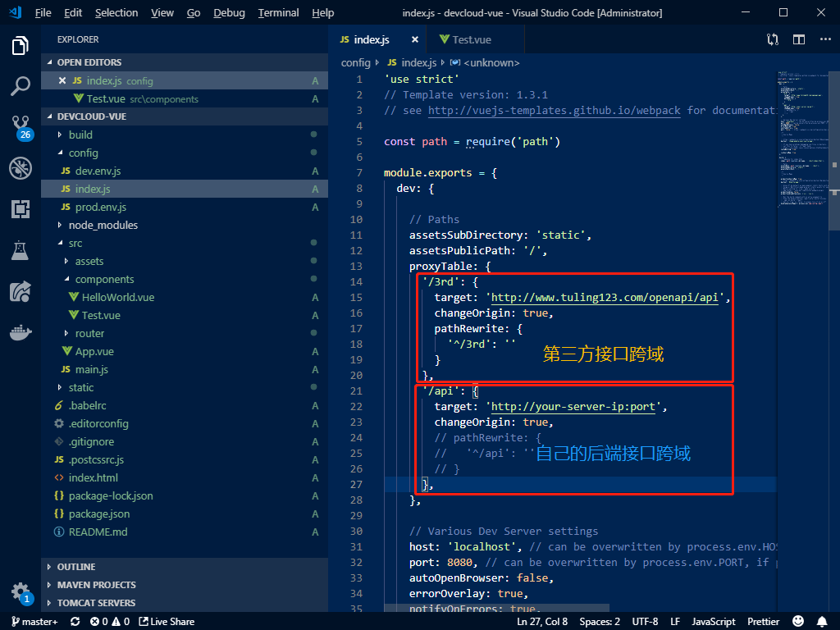Click the feedback smiley in status bar
The width and height of the screenshot is (840, 630).
[x=798, y=621]
